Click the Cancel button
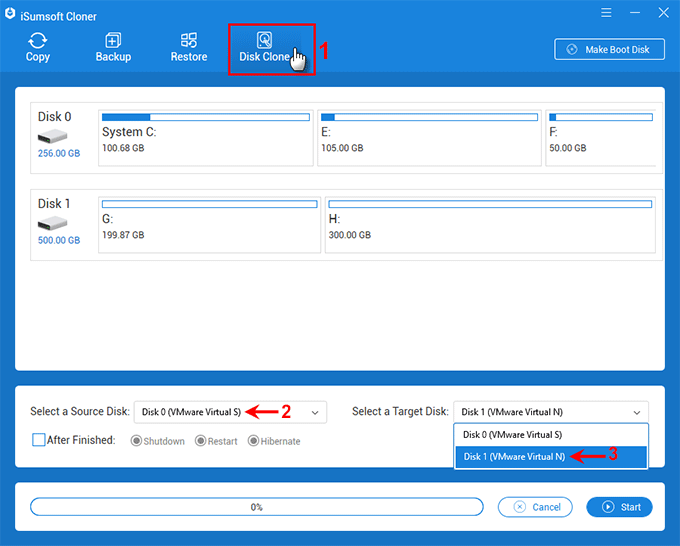This screenshot has width=680, height=546. (x=535, y=507)
